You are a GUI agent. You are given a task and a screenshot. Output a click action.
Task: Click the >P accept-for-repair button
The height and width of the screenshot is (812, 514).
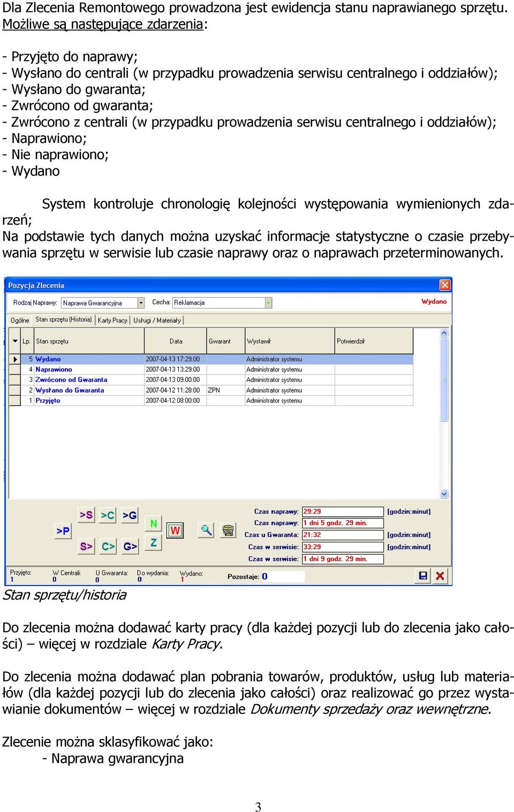click(x=63, y=531)
